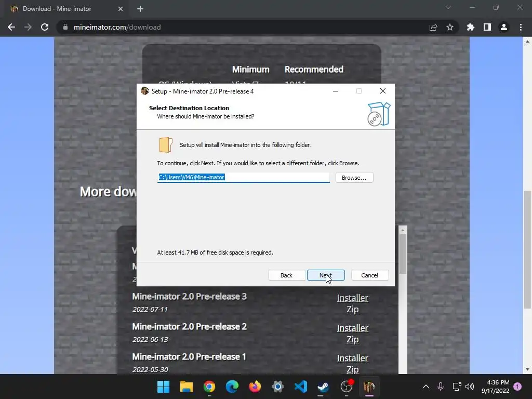Image resolution: width=532 pixels, height=399 pixels.
Task: Go back in the Chrome browser
Action: tap(11, 27)
